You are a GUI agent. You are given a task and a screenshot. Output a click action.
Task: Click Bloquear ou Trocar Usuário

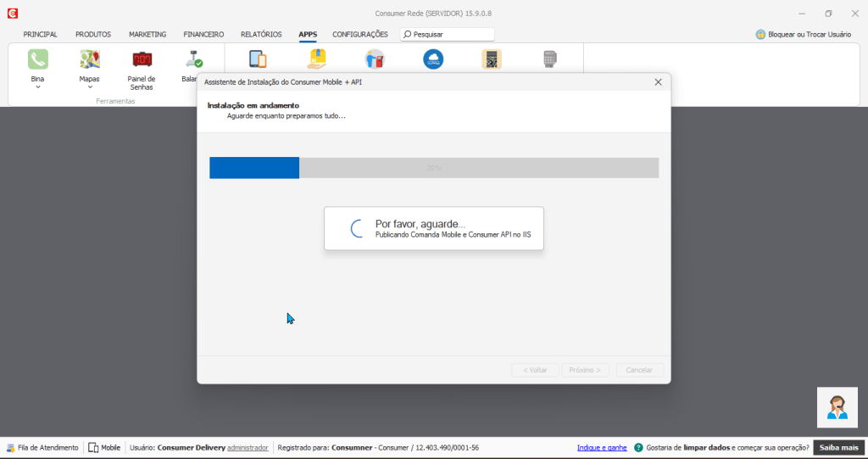click(x=804, y=35)
